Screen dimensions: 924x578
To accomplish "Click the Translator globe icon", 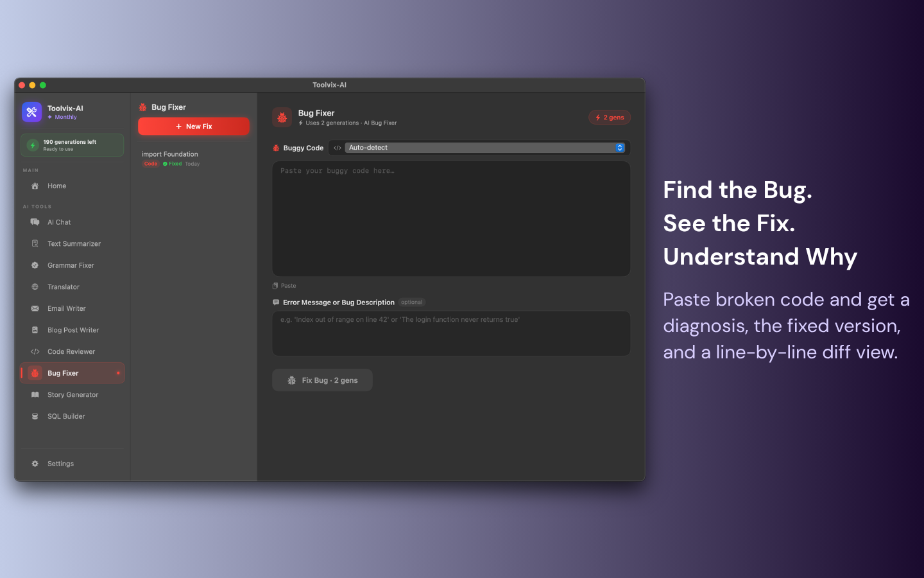I will click(35, 287).
